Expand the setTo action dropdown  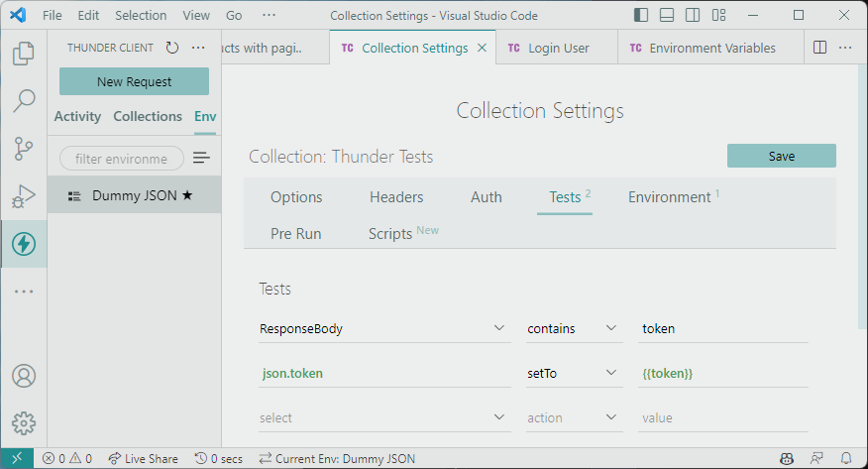[574, 374]
